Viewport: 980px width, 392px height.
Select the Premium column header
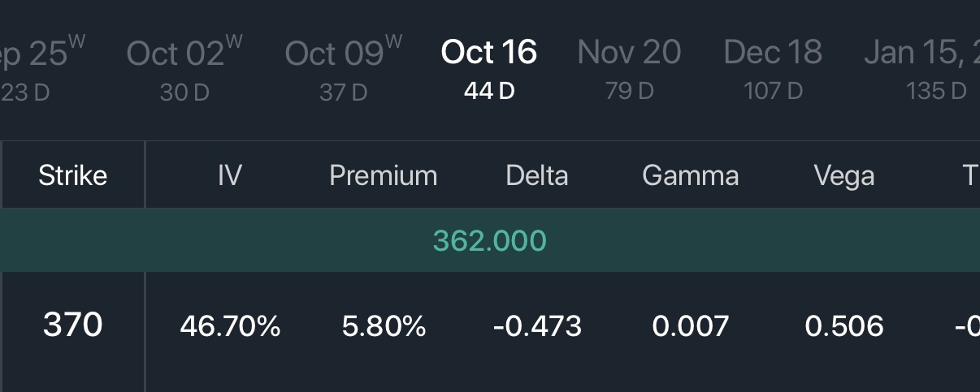point(384,175)
